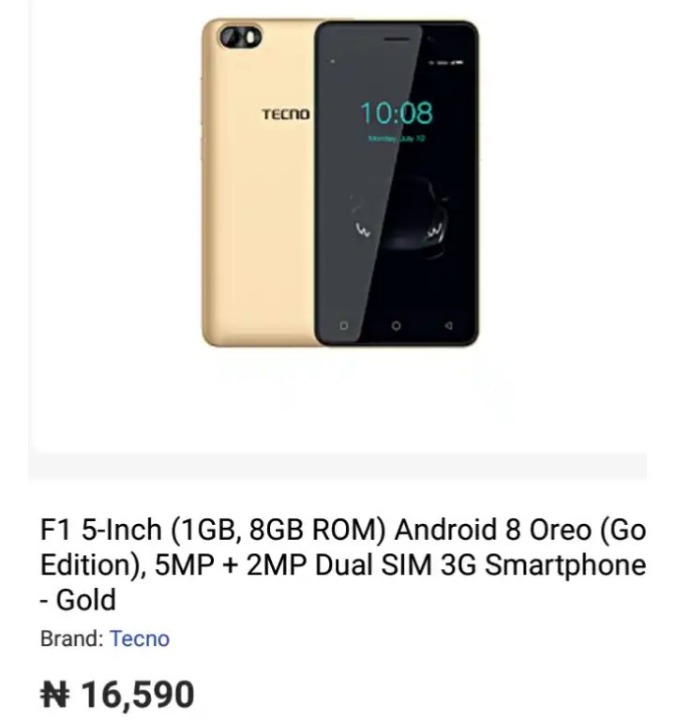The image size is (673, 725).
Task: Click the 'Dual SIM 3G Smartphone' title text
Action: 480,565
